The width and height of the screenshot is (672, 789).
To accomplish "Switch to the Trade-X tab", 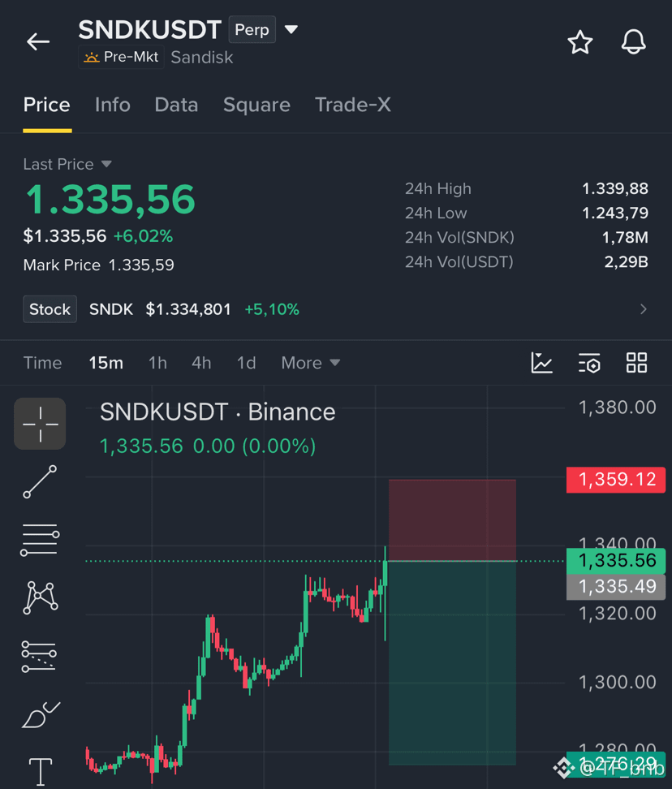I will click(352, 105).
